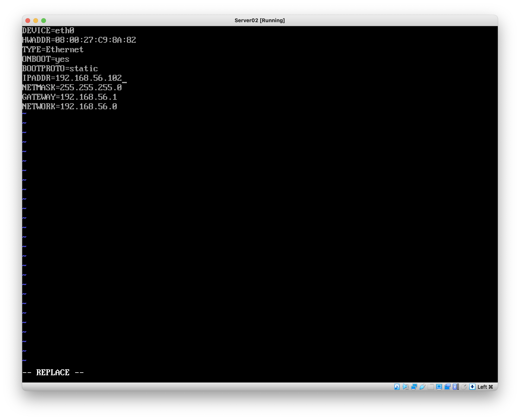Viewport: 520px width, 420px height.
Task: Click the network adapters status icon
Action: tap(414, 387)
